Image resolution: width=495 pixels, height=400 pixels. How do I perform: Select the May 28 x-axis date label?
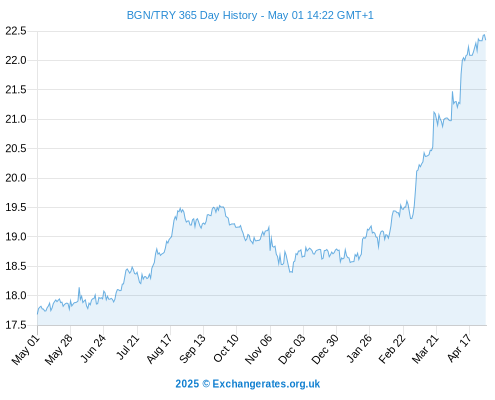pos(59,350)
